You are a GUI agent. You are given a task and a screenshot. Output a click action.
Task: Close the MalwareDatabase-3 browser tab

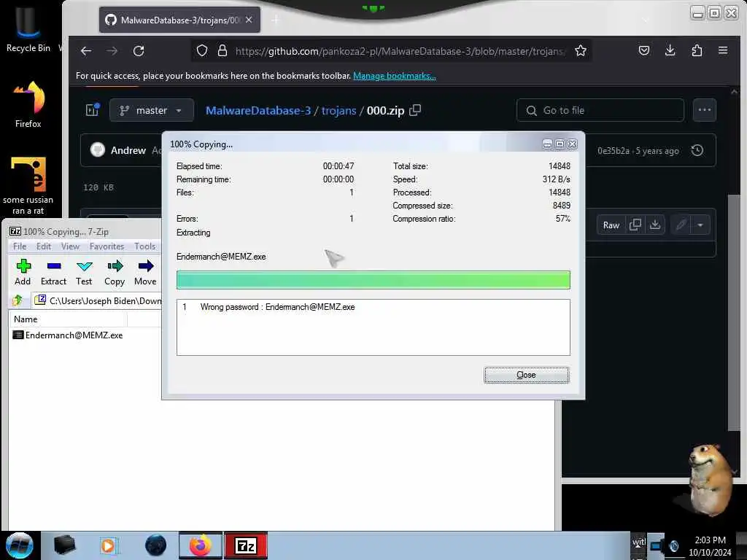click(249, 20)
